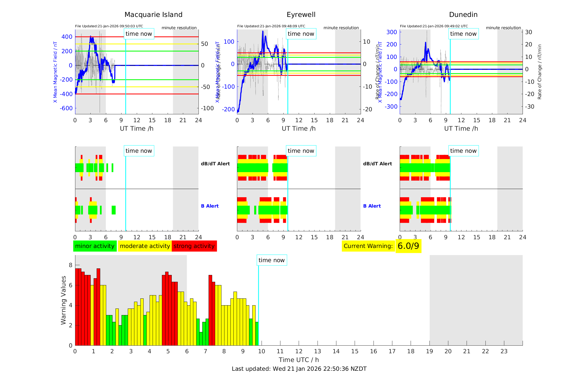
Task: Click the time now label on warning chart
Action: pyautogui.click(x=271, y=260)
